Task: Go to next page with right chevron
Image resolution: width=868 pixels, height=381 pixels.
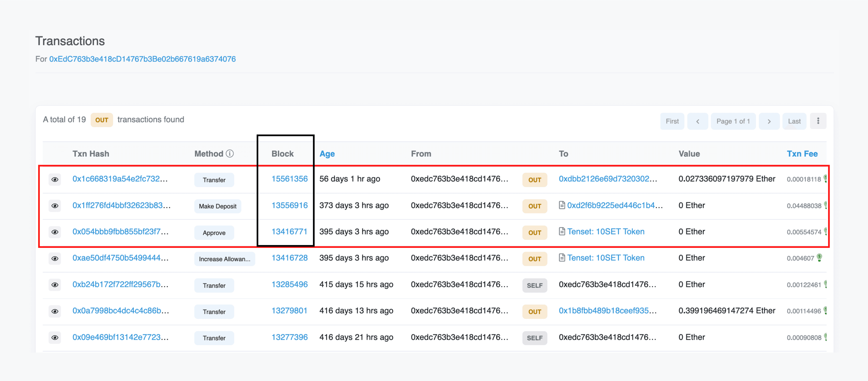Action: (x=769, y=121)
